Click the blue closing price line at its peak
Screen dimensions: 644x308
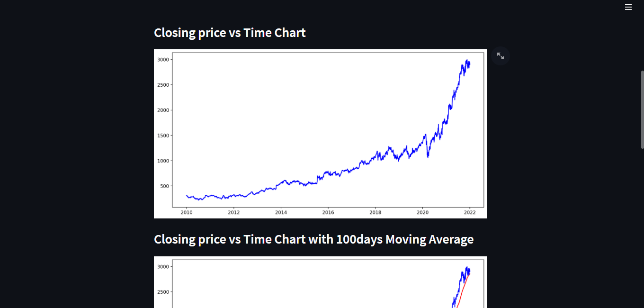[468, 61]
